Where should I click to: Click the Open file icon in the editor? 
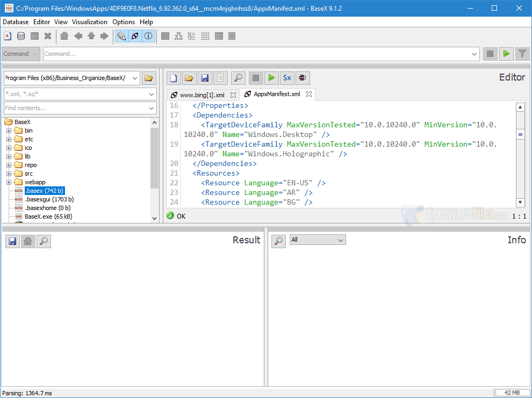click(x=189, y=78)
